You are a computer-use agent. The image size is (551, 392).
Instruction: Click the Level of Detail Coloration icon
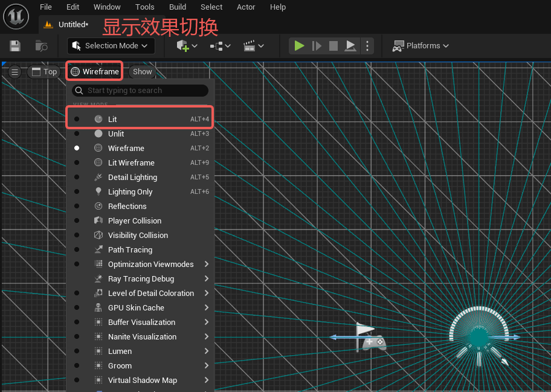(98, 293)
